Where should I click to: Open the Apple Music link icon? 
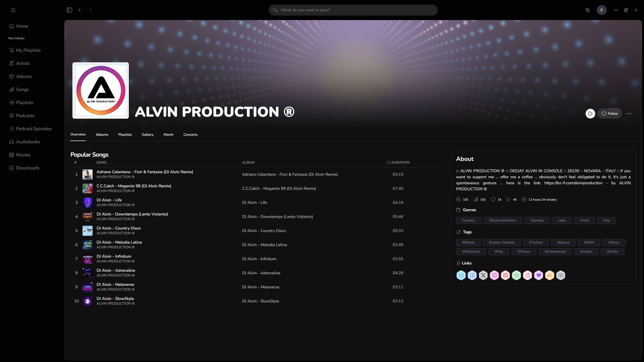click(528, 275)
